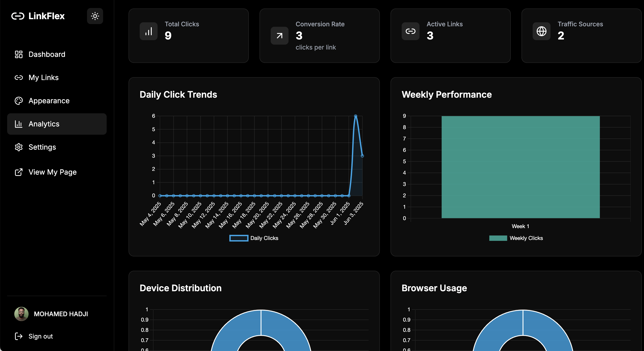
Task: Toggle light/dark theme sun button
Action: (x=95, y=16)
